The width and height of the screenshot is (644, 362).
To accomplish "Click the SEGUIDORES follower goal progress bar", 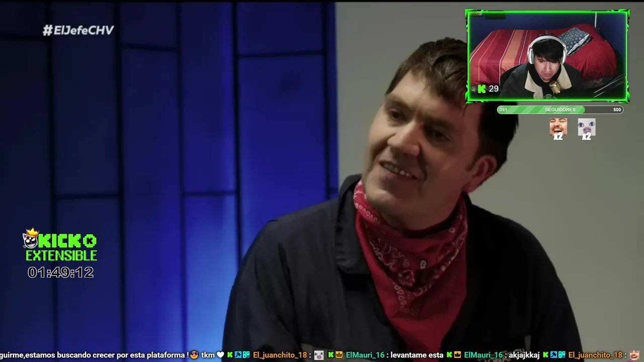I will [x=560, y=110].
